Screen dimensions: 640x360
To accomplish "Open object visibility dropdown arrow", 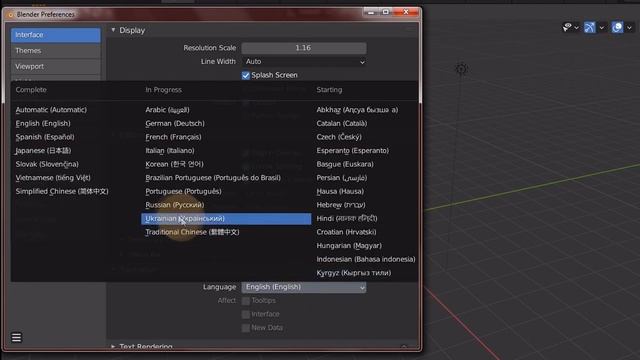I will 576,28.
